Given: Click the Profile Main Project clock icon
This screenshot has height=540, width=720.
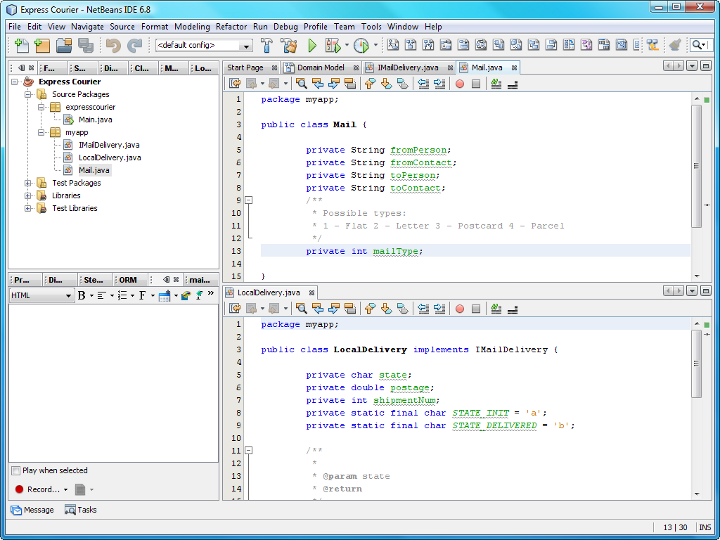Looking at the screenshot, I should pos(361,45).
